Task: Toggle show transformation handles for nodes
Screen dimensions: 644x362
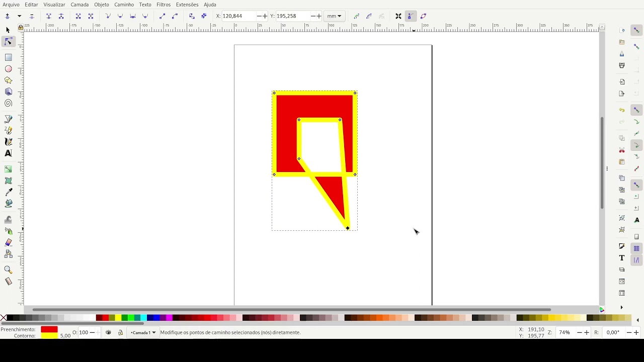Action: [398, 16]
